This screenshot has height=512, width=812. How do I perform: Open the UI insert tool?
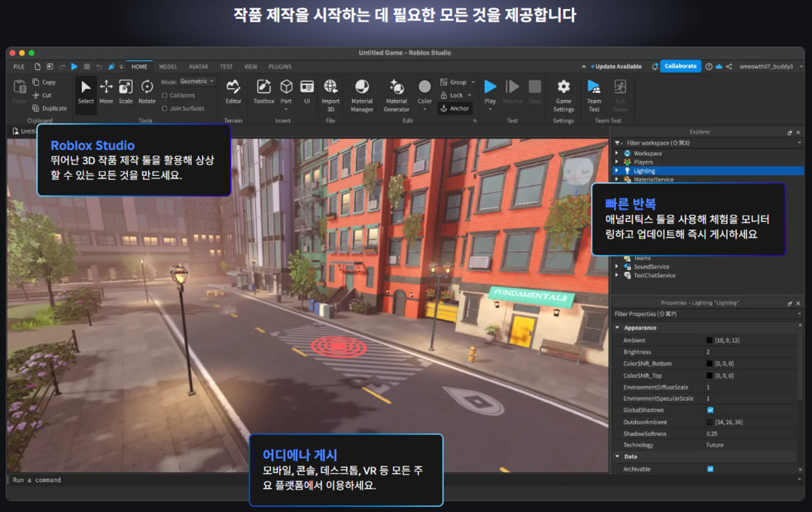coord(307,92)
